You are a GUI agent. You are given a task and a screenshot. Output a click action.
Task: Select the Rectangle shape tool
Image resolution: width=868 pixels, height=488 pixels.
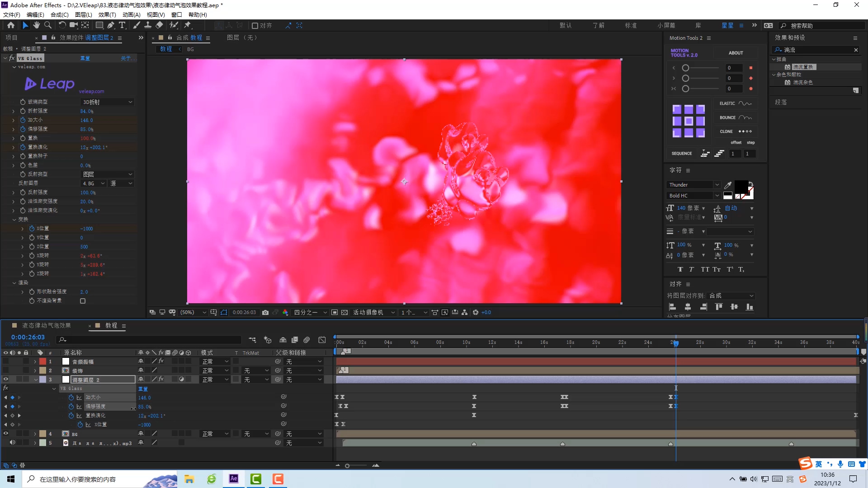pos(99,25)
